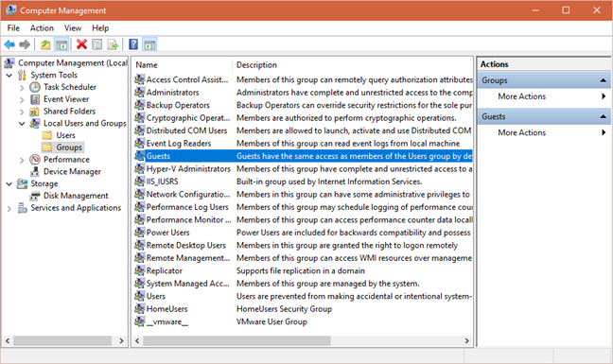Viewport: 613px width, 364px height.
Task: Open the Properties toolbar icon
Action: coord(96,44)
